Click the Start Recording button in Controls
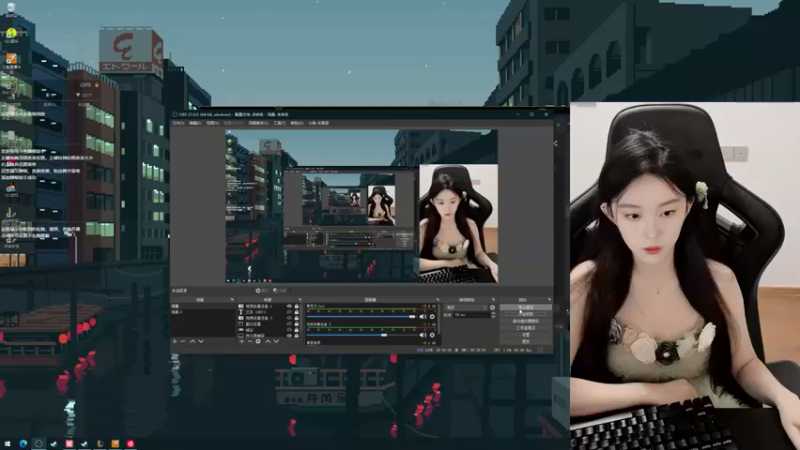 point(526,314)
